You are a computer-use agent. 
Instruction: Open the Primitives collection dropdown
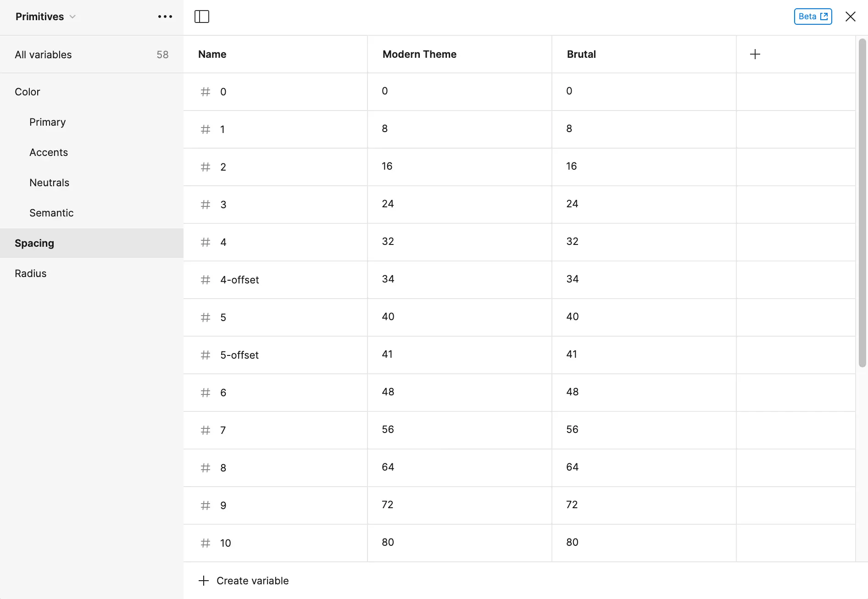click(x=45, y=17)
